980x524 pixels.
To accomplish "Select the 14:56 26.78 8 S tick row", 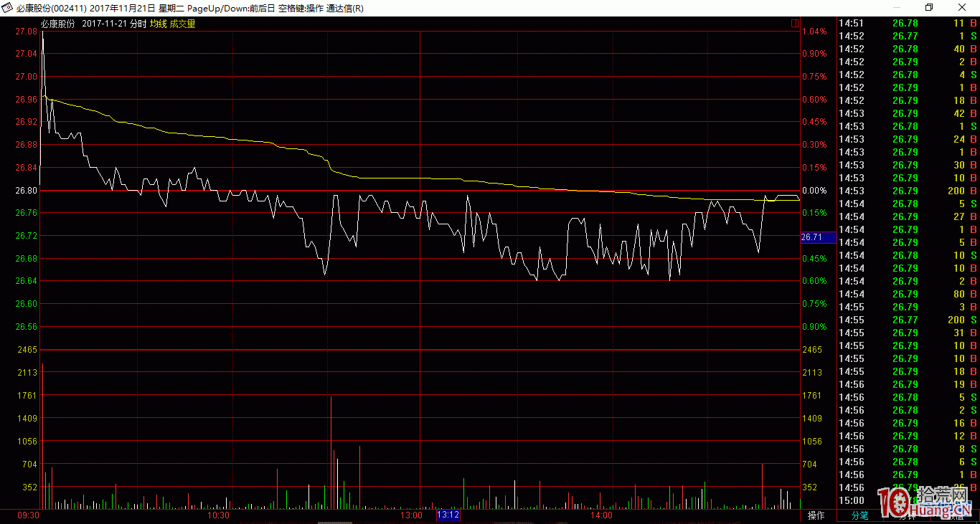I will [908, 449].
